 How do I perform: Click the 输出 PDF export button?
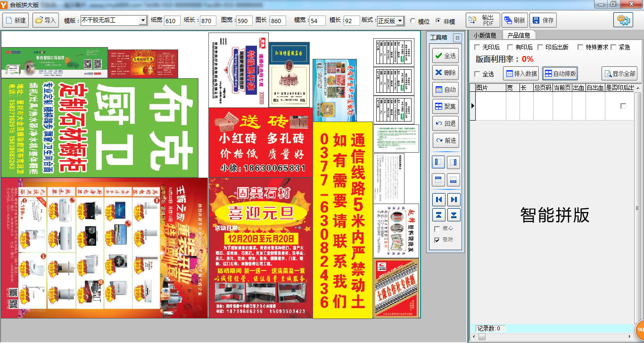click(x=482, y=20)
